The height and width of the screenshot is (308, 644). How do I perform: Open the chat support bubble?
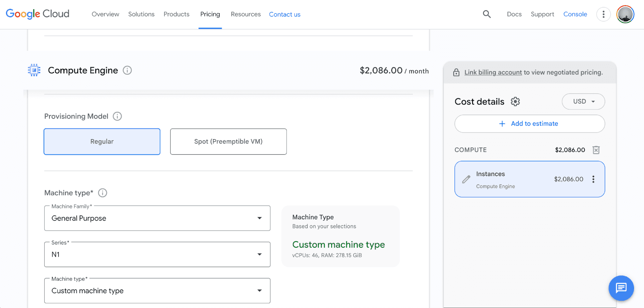(x=621, y=288)
